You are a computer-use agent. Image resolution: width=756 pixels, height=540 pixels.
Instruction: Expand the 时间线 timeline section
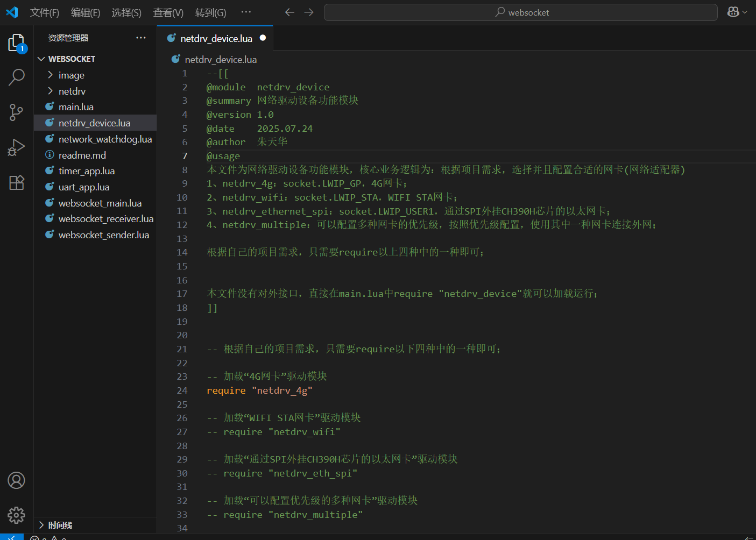coord(95,525)
